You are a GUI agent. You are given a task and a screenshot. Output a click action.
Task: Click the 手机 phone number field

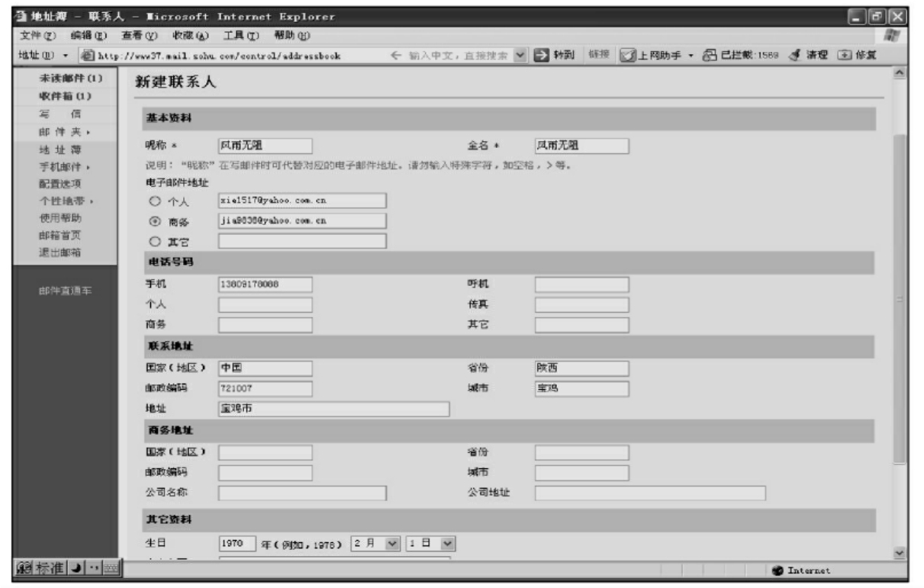(266, 284)
